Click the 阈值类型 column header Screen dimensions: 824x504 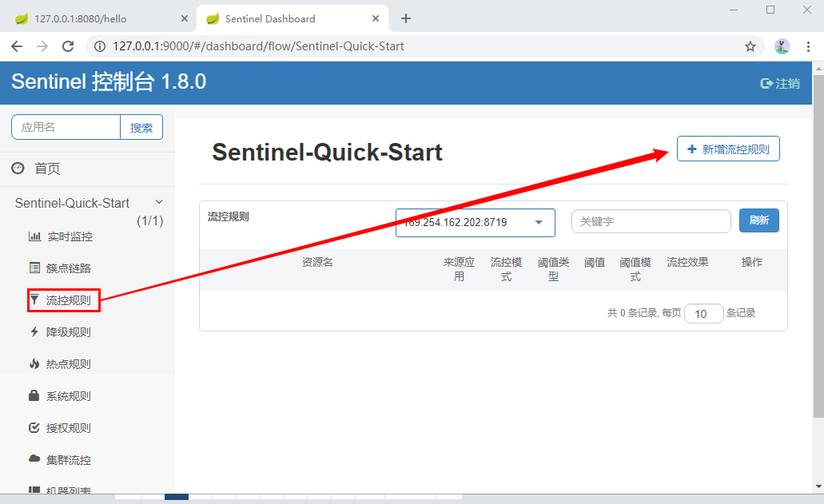coord(553,269)
